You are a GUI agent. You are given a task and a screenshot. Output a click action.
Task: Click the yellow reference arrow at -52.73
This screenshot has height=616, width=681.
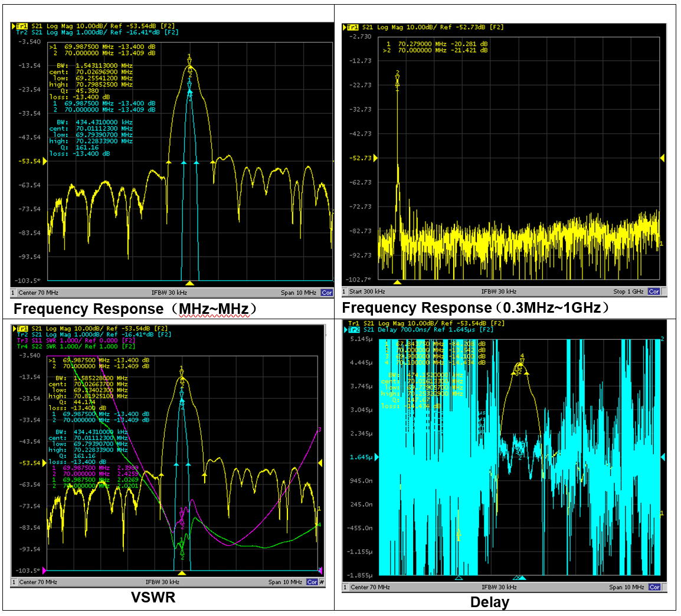point(375,158)
